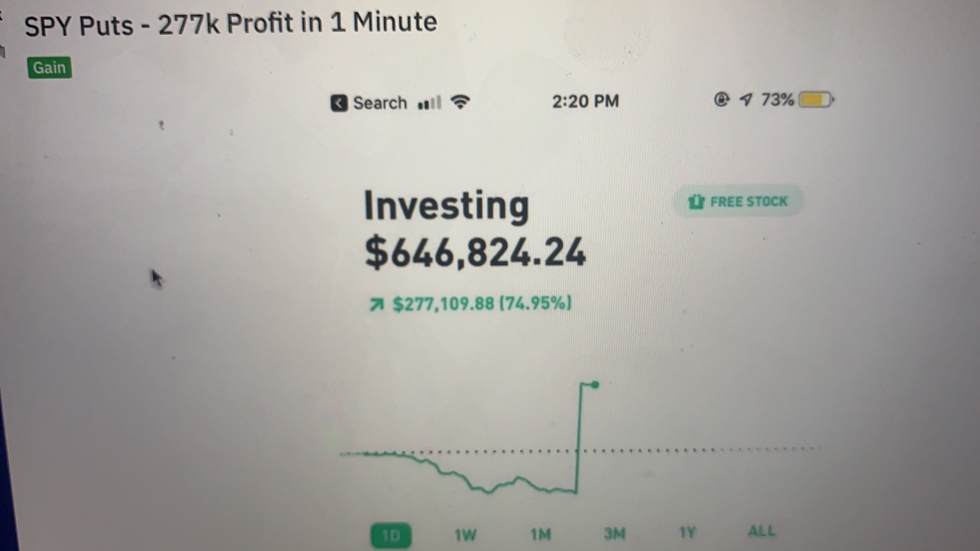Tap the yellow battery icon

pos(816,99)
